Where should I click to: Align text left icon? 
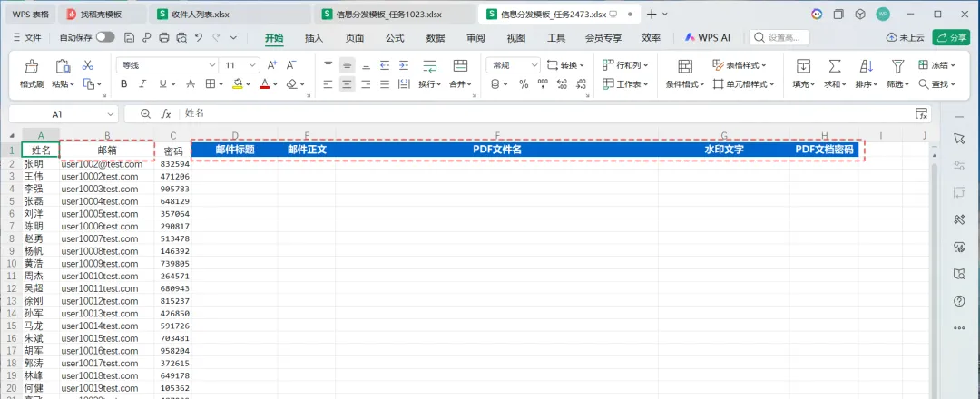(328, 83)
